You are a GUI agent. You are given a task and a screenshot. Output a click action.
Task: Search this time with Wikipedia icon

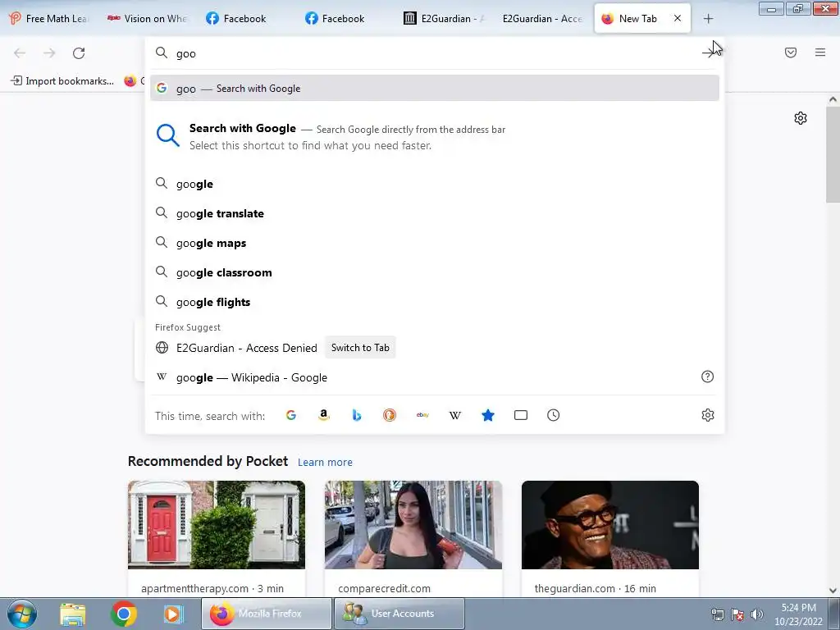[x=454, y=415]
